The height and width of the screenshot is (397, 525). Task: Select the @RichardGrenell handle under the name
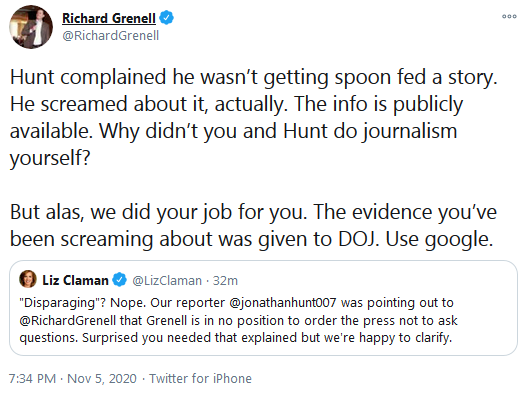(x=110, y=35)
